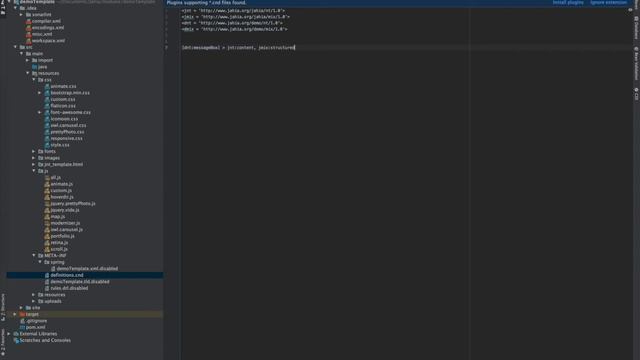Select hoverdir.js file

[62, 197]
